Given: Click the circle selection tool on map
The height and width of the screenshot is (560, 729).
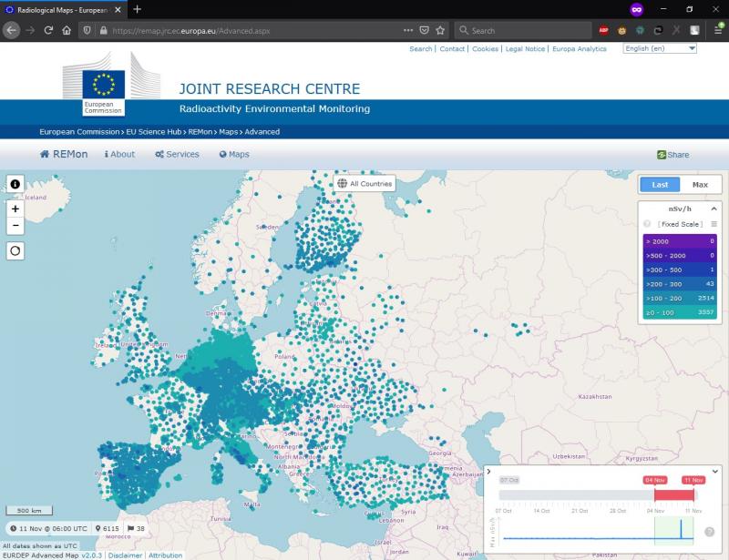Looking at the screenshot, I should [15, 251].
